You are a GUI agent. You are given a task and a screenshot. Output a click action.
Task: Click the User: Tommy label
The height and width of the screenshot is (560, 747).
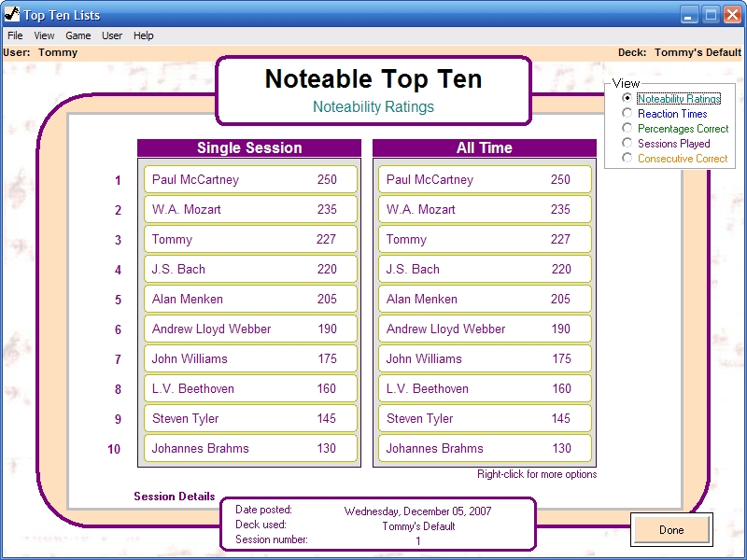(x=40, y=52)
